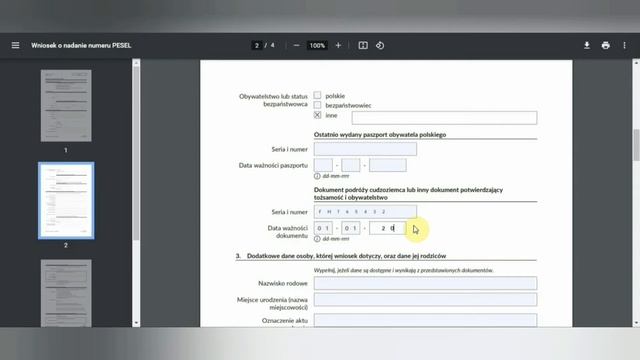
Task: Zoom in with the plus icon
Action: click(x=338, y=45)
